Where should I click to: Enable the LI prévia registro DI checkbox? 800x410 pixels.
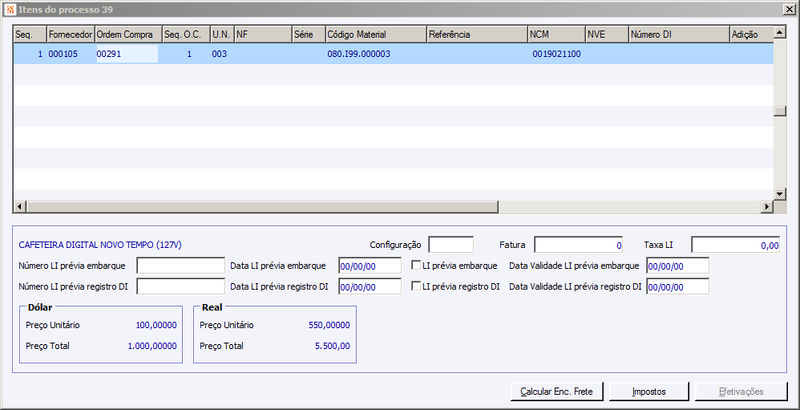pos(416,286)
